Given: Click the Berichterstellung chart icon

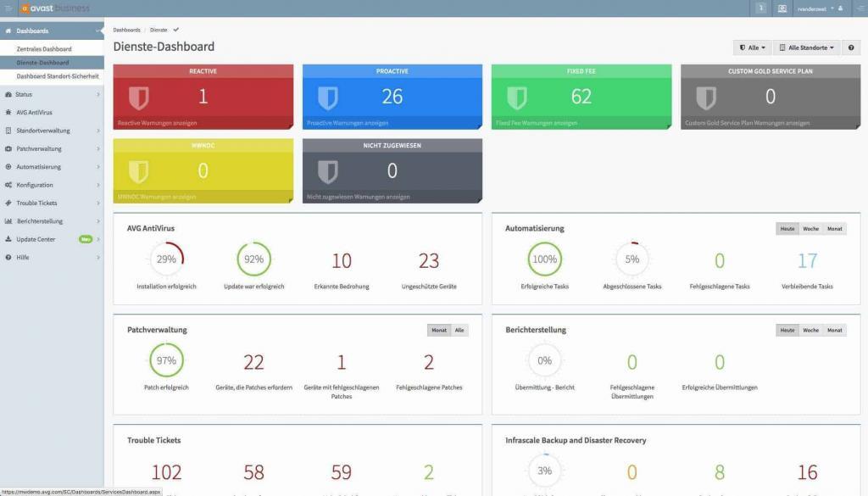Looking at the screenshot, I should (10, 221).
